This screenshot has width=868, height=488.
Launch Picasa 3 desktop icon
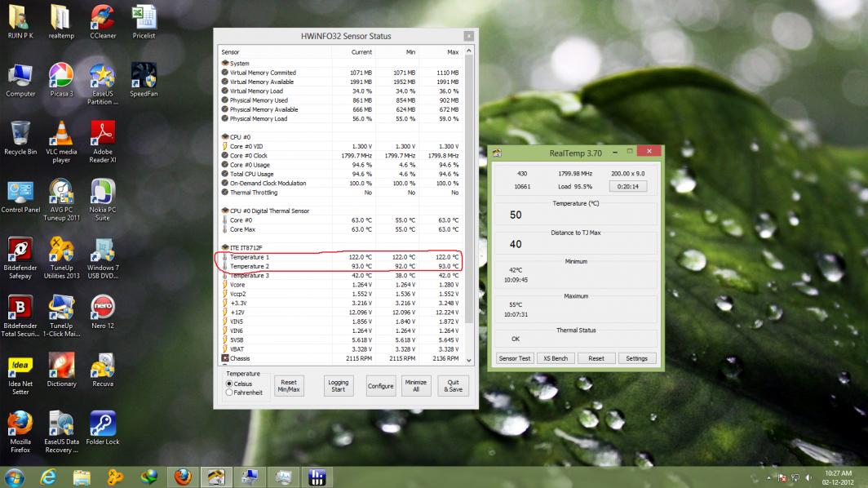tap(61, 78)
